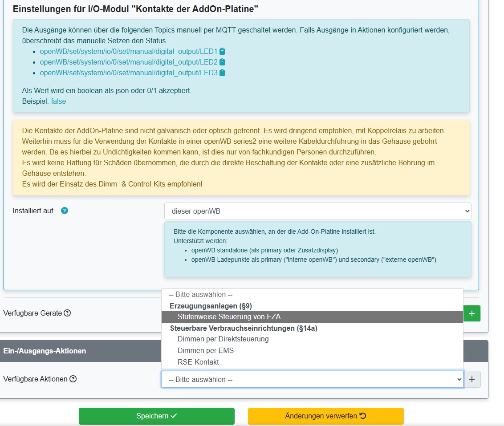Viewport: 504px width, 426px height.
Task: Click the green plus button to add device
Action: click(x=472, y=313)
